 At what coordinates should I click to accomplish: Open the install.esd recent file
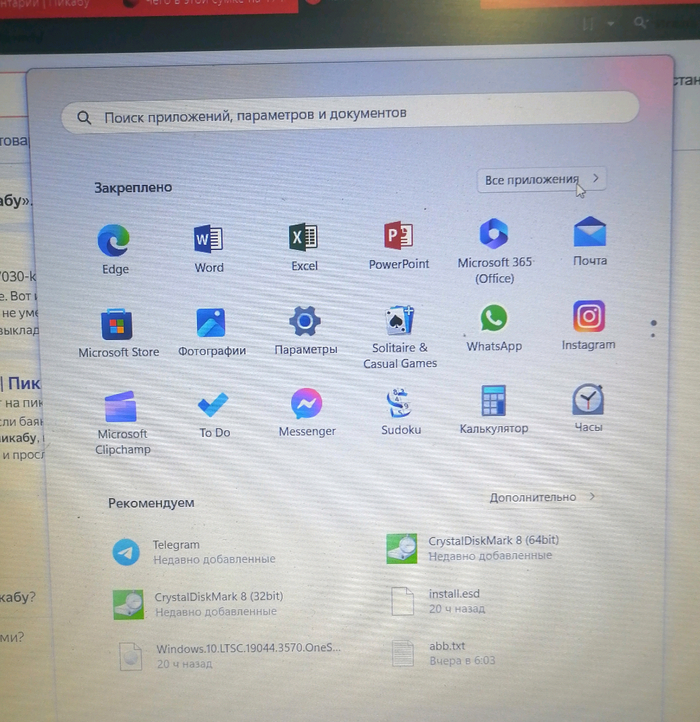(x=456, y=600)
